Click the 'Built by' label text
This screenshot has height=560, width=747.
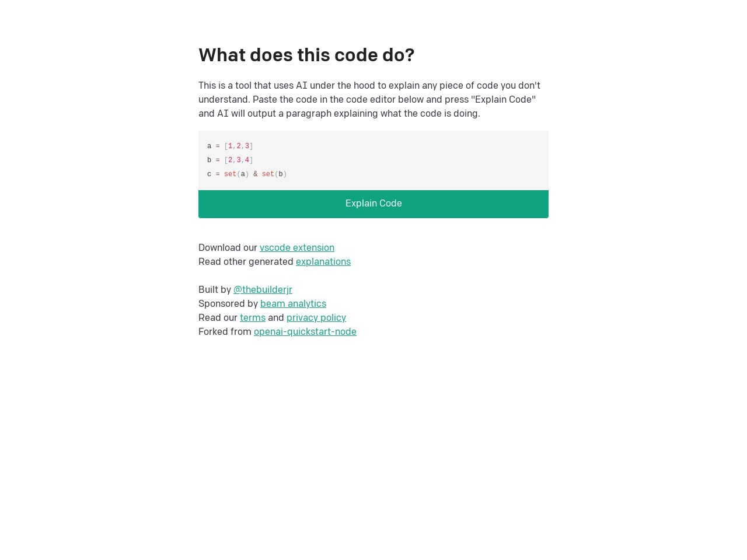pos(215,290)
